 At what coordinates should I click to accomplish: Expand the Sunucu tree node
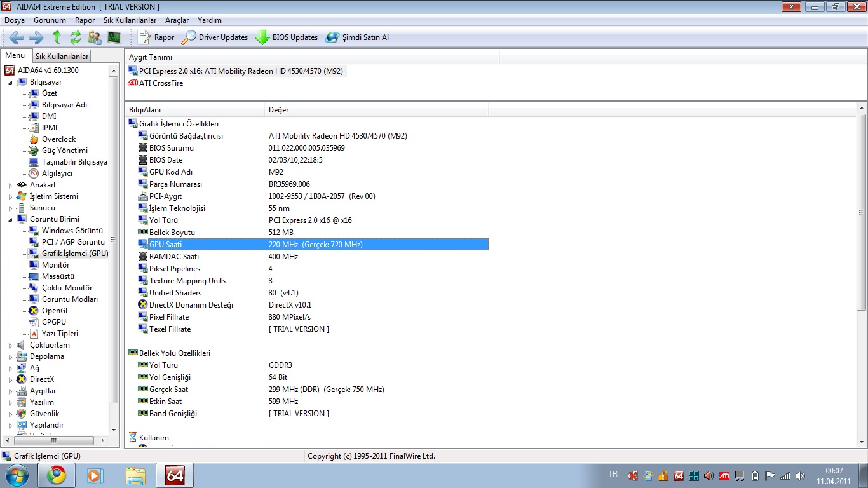click(x=10, y=208)
